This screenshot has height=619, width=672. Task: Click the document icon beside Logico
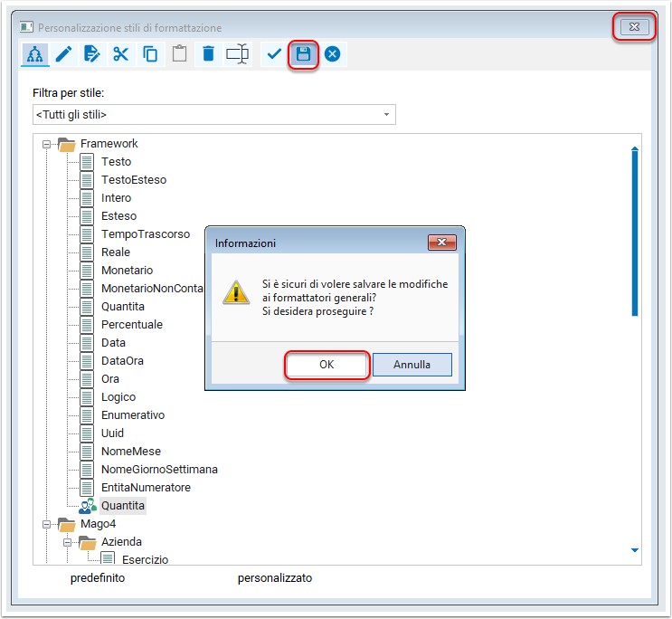pos(87,397)
